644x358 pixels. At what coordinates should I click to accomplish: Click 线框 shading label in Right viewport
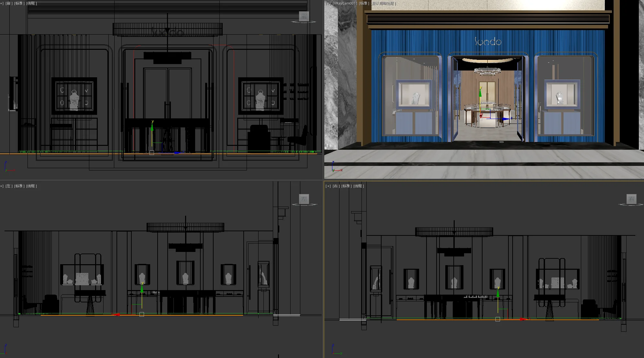coord(359,186)
